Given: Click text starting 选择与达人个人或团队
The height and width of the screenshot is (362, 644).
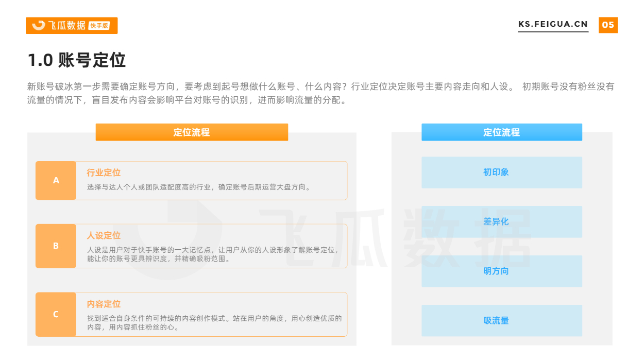Looking at the screenshot, I should 199,187.
